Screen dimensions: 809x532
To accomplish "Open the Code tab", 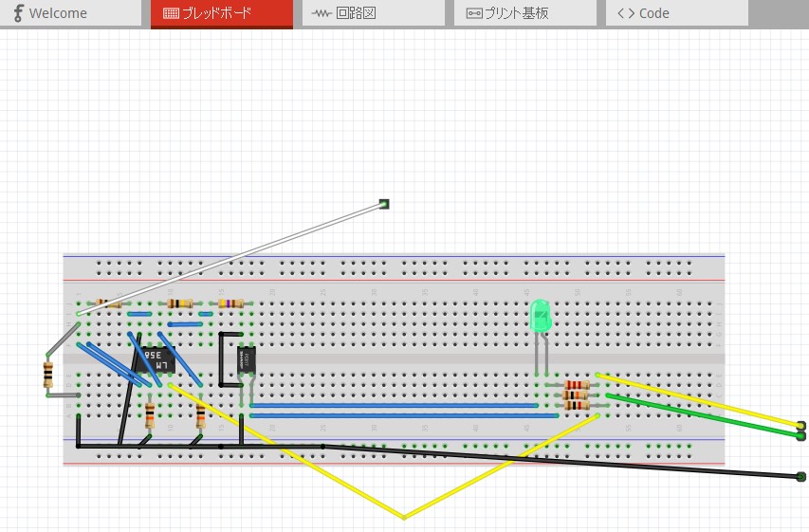I will coord(676,13).
